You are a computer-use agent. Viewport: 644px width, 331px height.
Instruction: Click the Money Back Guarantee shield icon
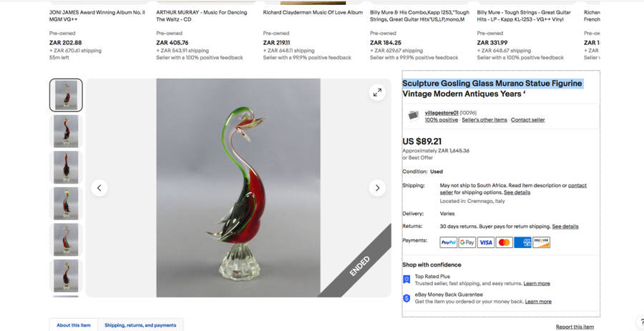tap(406, 298)
